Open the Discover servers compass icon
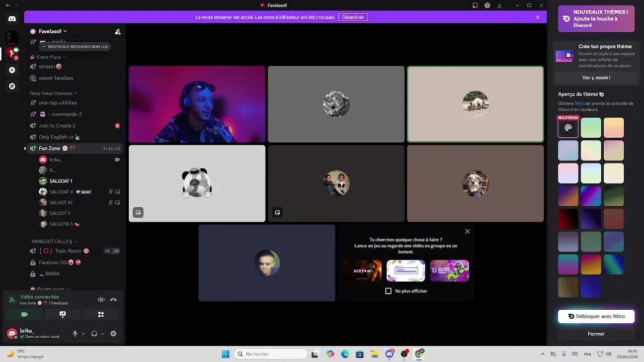 point(12,86)
